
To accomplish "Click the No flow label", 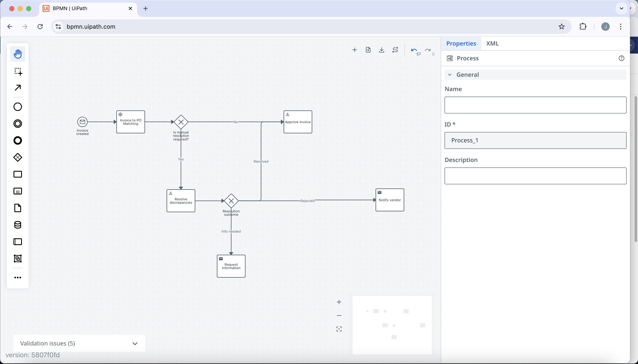I will [236, 122].
